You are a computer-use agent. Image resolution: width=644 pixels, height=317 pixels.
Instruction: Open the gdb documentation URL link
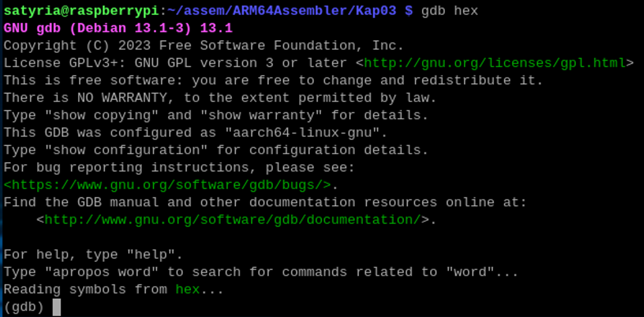pos(232,220)
